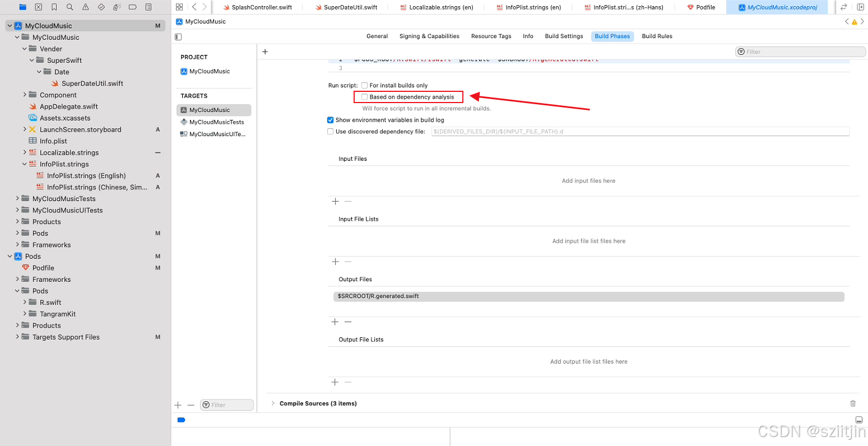This screenshot has height=446, width=868.
Task: Add a new build phase
Action: click(x=265, y=52)
